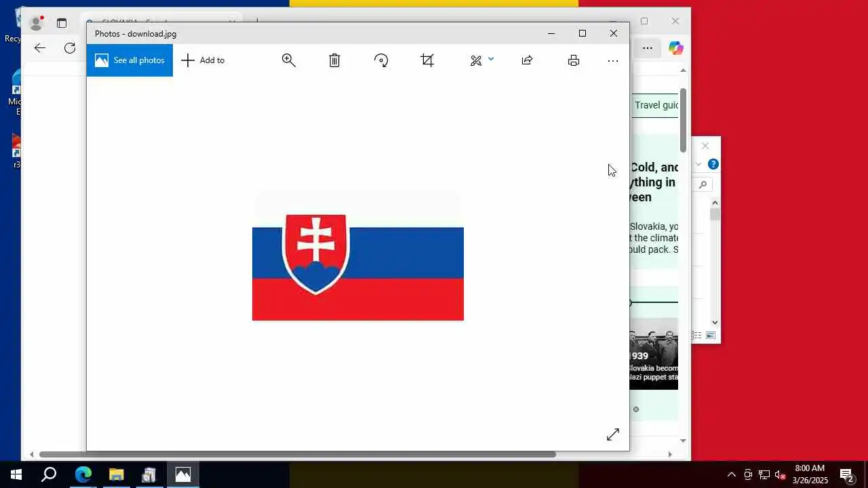The height and width of the screenshot is (488, 868).
Task: Click the Edge browser back arrow
Action: tap(40, 47)
